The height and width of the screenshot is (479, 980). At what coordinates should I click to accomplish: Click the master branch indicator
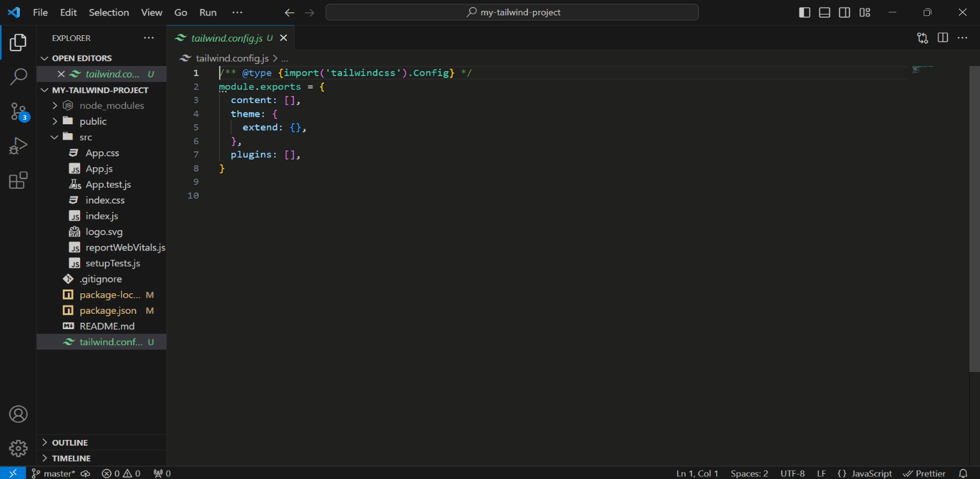click(x=53, y=473)
